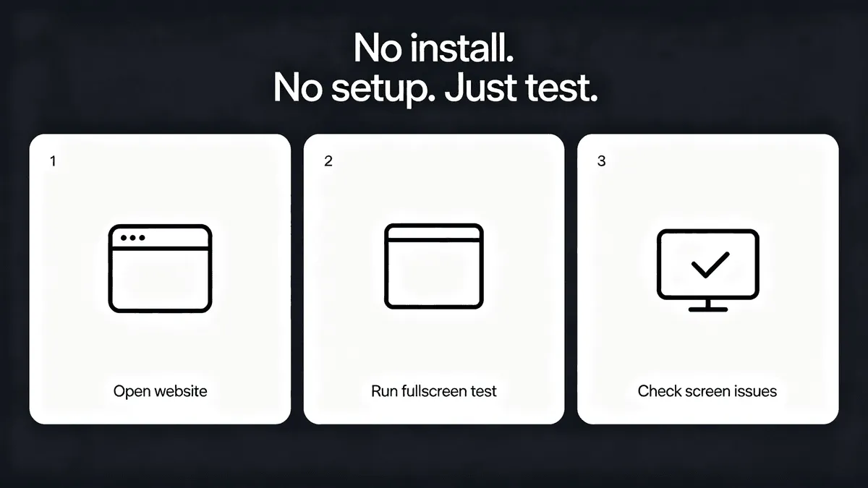This screenshot has width=868, height=488.
Task: Open the first step card
Action: tap(160, 279)
